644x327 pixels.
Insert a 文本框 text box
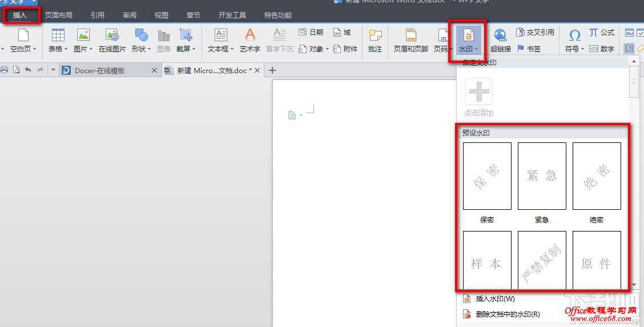click(220, 41)
